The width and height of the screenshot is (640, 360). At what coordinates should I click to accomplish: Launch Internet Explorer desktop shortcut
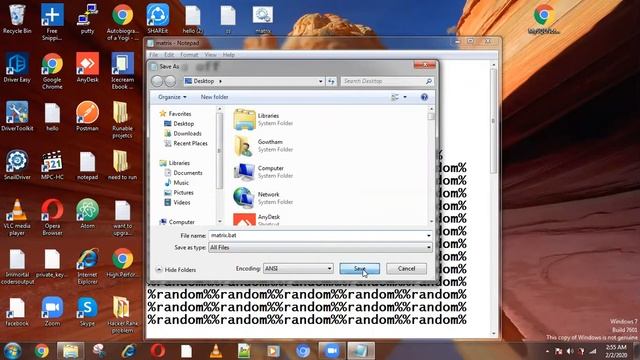click(x=87, y=266)
